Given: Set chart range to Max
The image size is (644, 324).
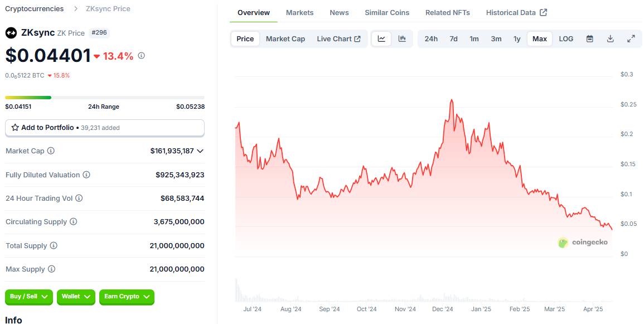Looking at the screenshot, I should (x=540, y=38).
